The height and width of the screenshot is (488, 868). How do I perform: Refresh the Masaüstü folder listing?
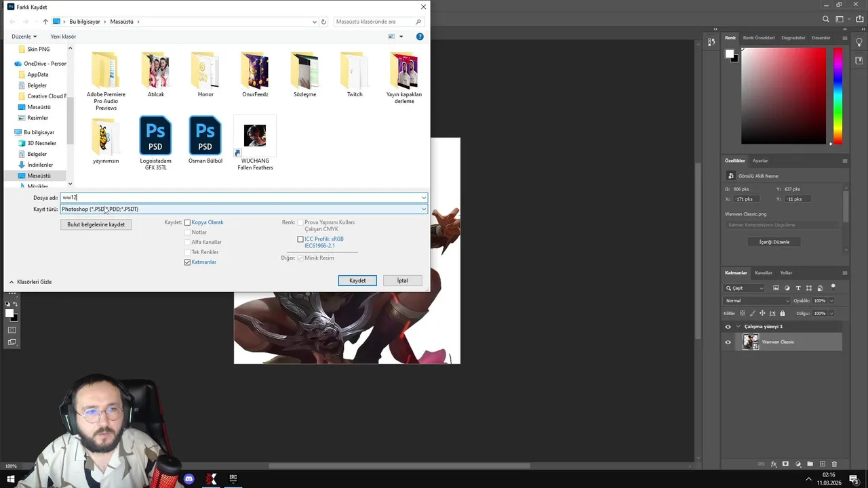tap(324, 22)
